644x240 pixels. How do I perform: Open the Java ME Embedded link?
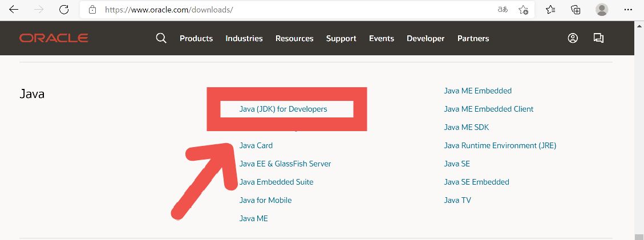(477, 91)
